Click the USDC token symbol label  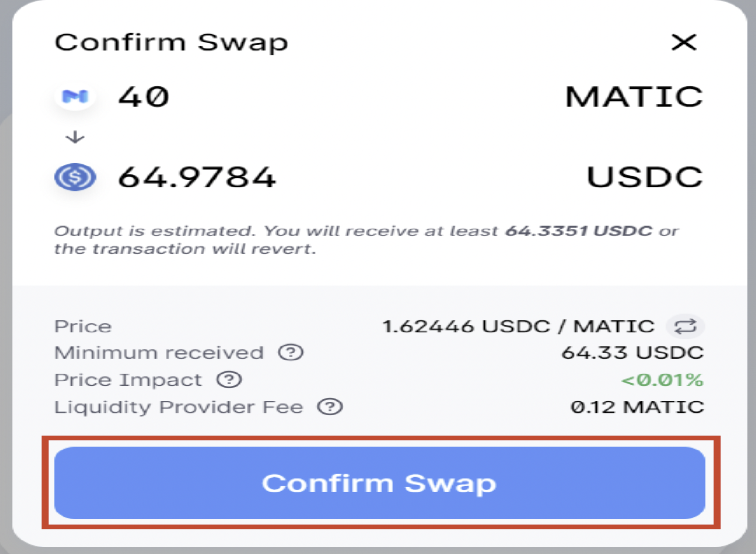[644, 177]
